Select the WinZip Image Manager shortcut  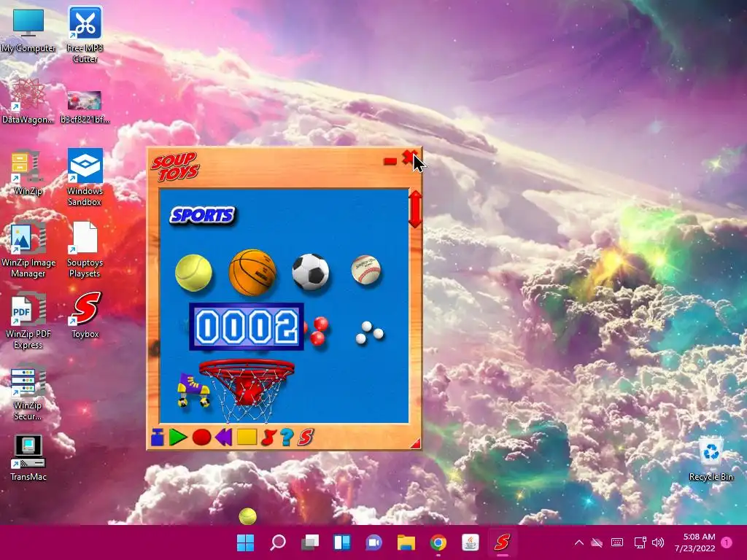point(28,249)
